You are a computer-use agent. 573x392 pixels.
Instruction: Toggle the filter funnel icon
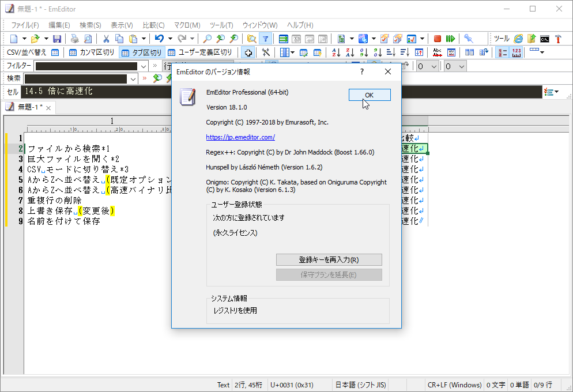click(x=265, y=38)
